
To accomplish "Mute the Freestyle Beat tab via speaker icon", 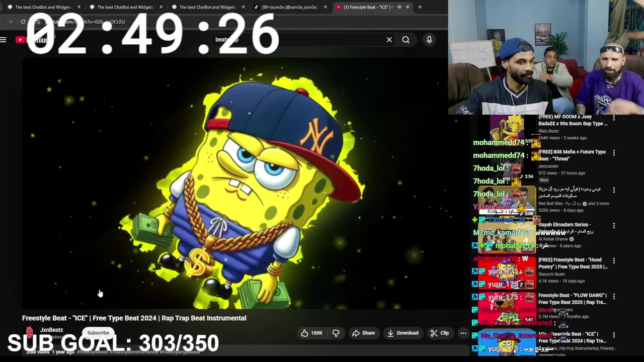I will [399, 7].
